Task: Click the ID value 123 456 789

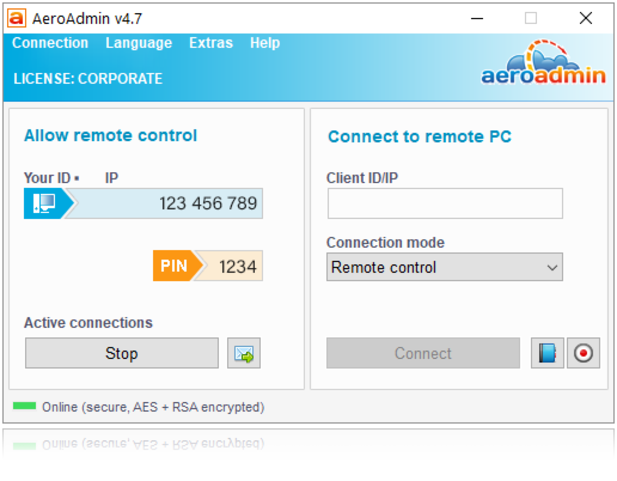Action: tap(208, 204)
